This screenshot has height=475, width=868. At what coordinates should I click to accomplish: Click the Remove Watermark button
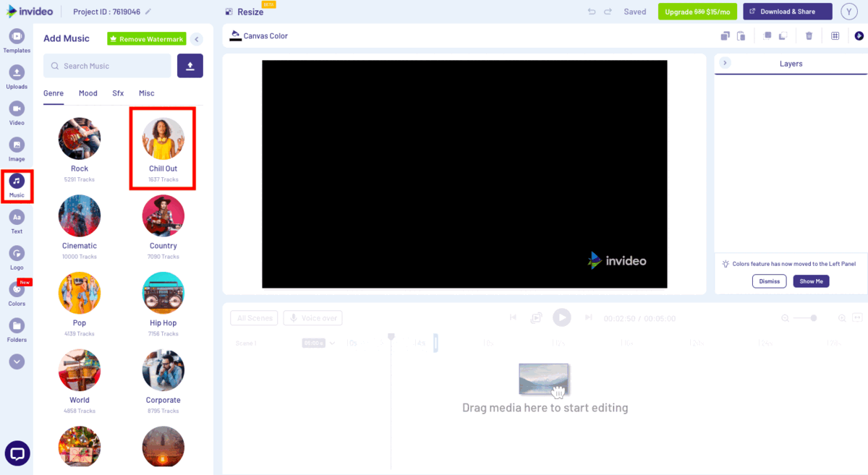click(x=146, y=38)
